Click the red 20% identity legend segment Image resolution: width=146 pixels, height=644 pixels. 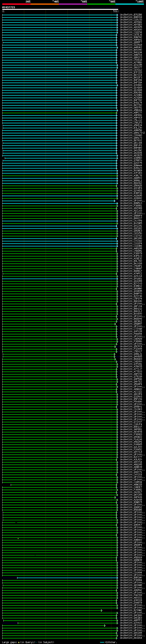pos(16,4)
